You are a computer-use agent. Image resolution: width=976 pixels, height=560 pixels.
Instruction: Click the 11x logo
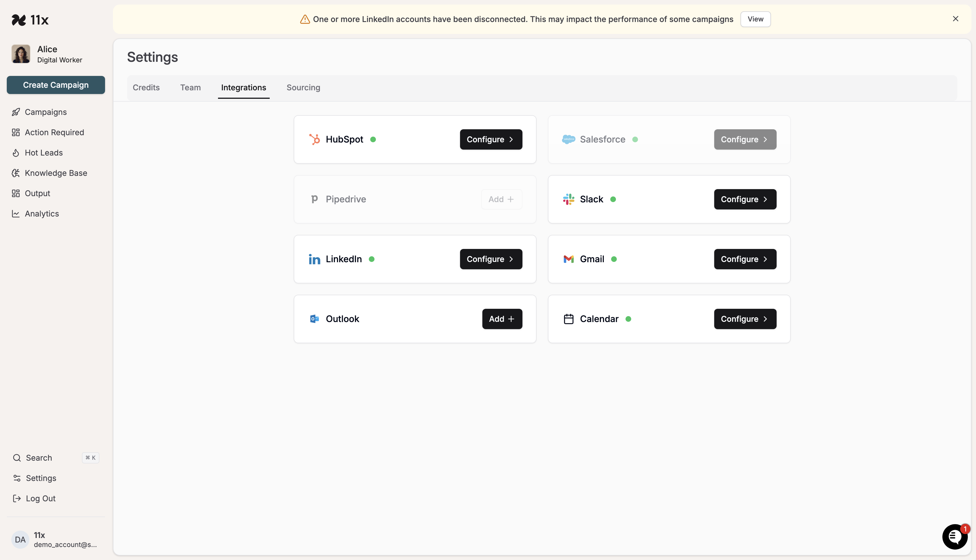pyautogui.click(x=30, y=19)
